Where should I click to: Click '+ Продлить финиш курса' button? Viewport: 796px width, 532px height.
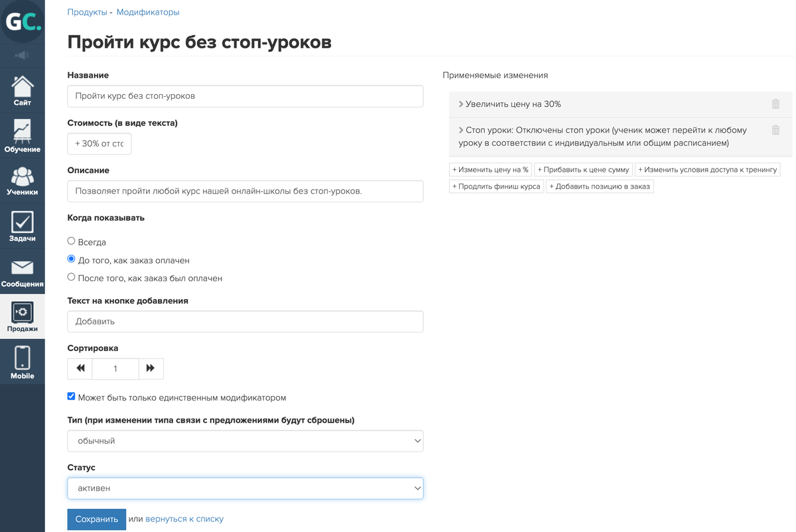[x=496, y=186]
